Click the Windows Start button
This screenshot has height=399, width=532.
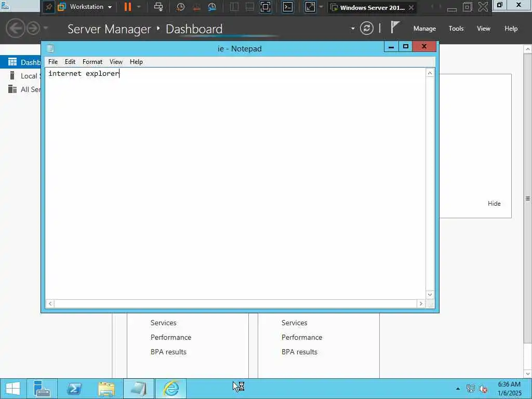point(13,389)
